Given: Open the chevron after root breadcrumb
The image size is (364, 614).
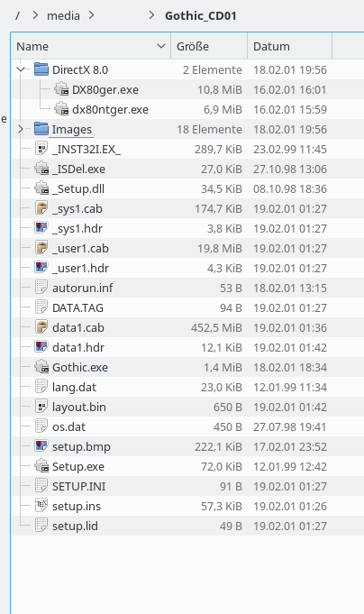Looking at the screenshot, I should click(35, 15).
